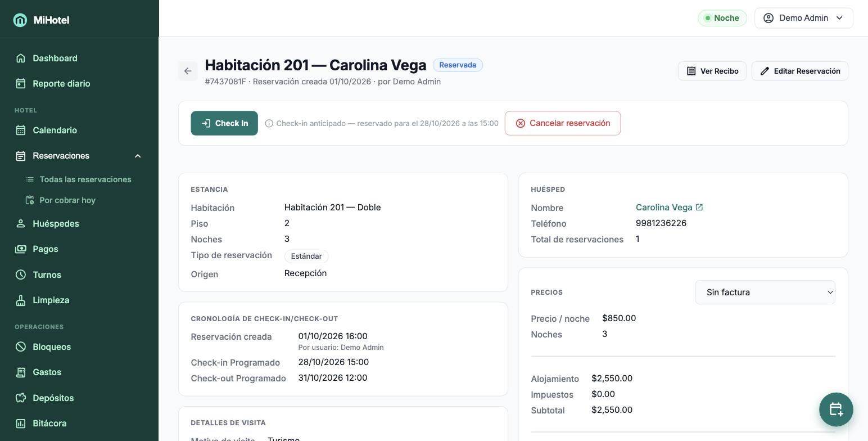Click the Estándar reservation type tag
This screenshot has width=868, height=441.
[306, 256]
